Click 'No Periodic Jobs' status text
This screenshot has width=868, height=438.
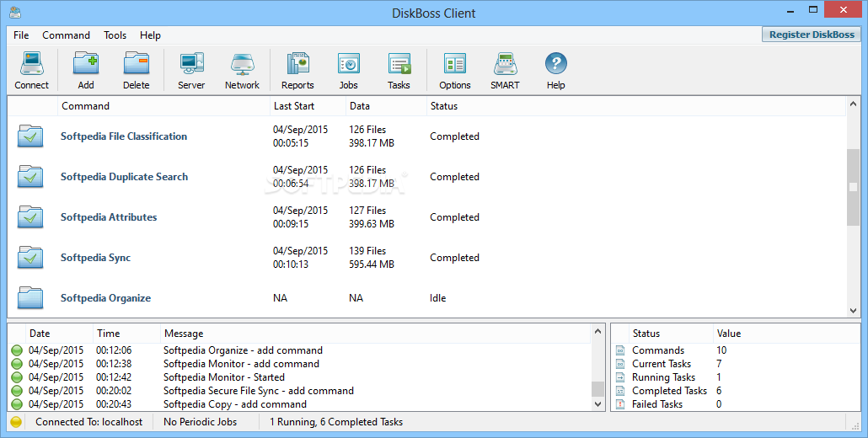pyautogui.click(x=201, y=422)
